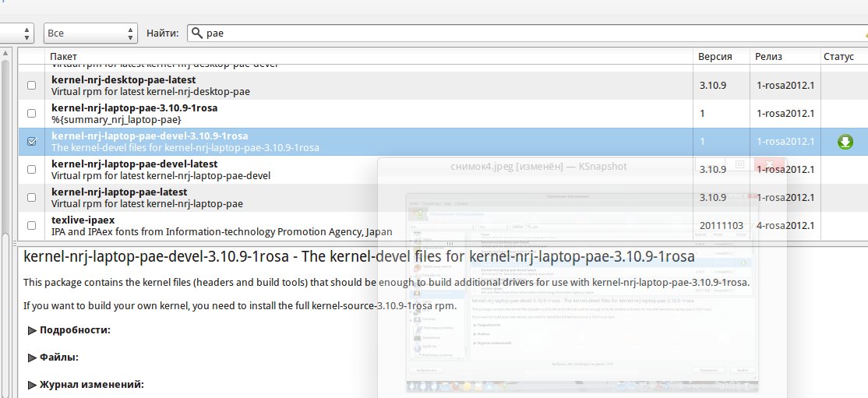
Task: Click the "Найти:" label
Action: click(x=163, y=33)
